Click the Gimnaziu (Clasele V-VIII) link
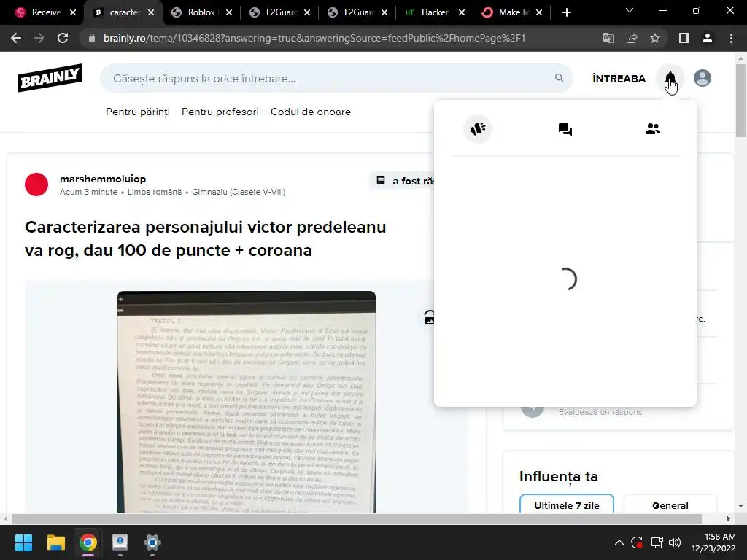 pos(239,192)
